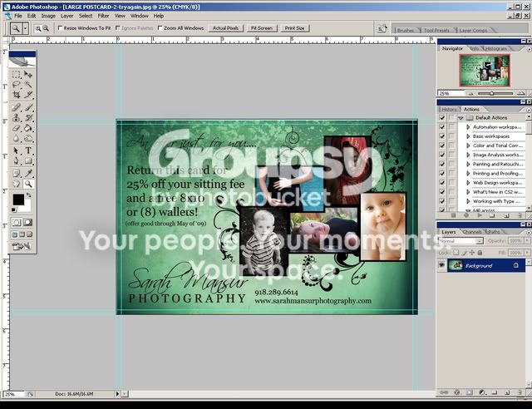This screenshot has width=532, height=409.
Task: Click the Fit Screen button
Action: (x=262, y=28)
